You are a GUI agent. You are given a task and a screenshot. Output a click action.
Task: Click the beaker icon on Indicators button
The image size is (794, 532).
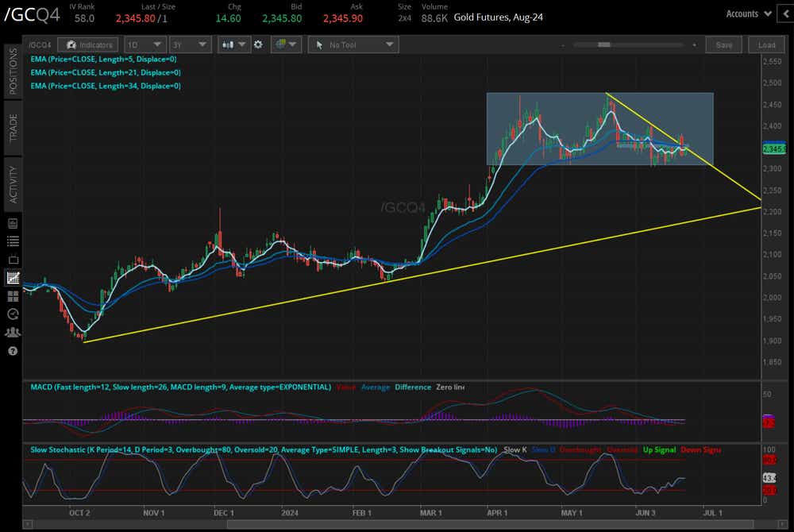(71, 45)
